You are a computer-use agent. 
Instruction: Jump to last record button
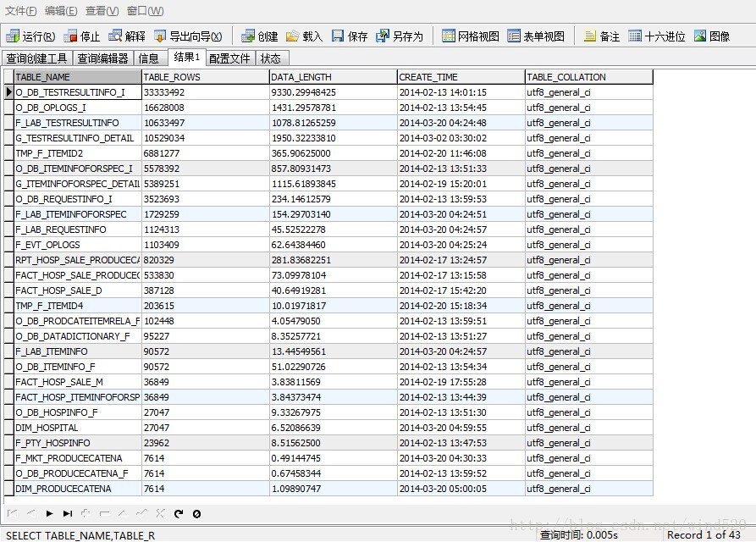pyautogui.click(x=68, y=513)
